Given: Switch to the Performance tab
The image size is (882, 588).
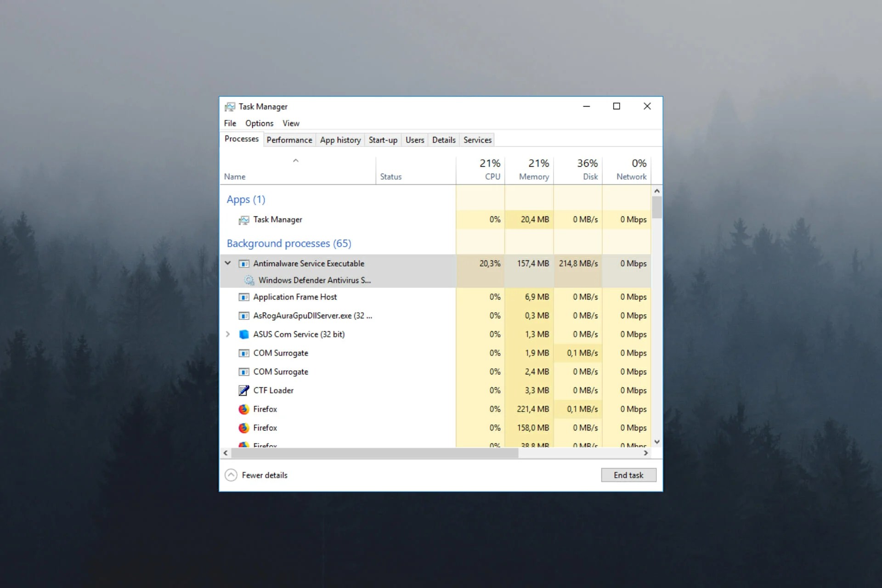Looking at the screenshot, I should (x=289, y=140).
